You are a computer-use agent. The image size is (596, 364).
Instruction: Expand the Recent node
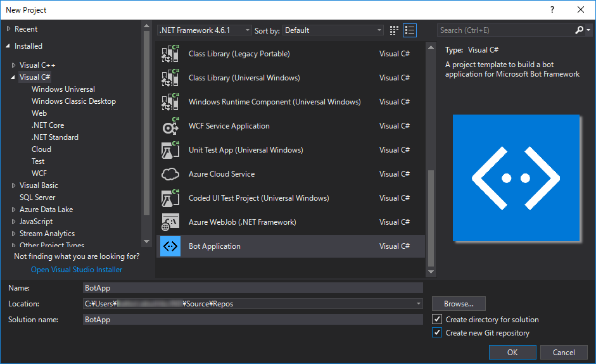(9, 29)
